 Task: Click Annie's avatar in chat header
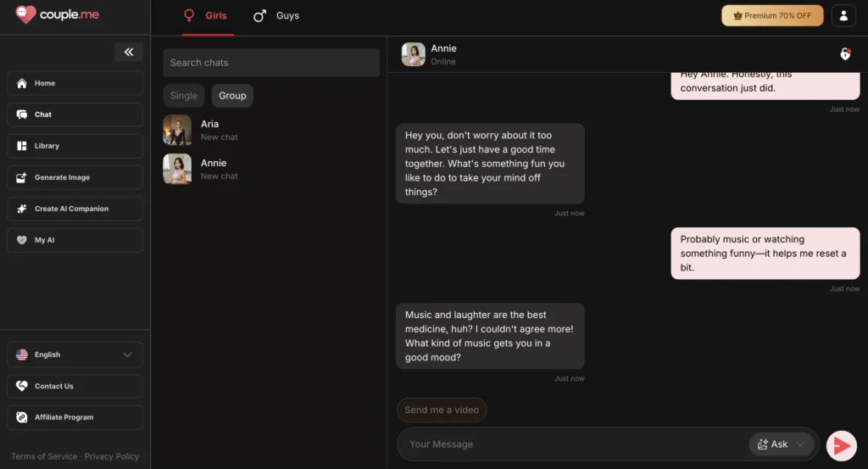point(413,54)
